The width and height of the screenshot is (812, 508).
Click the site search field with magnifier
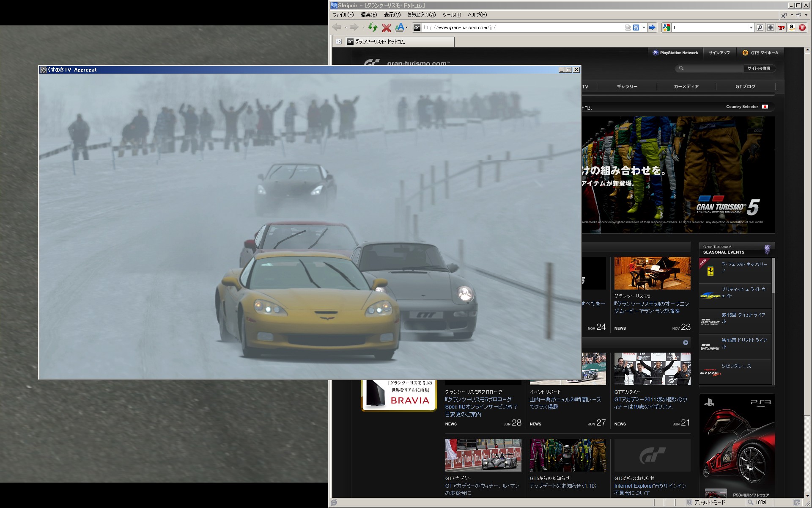coord(710,68)
